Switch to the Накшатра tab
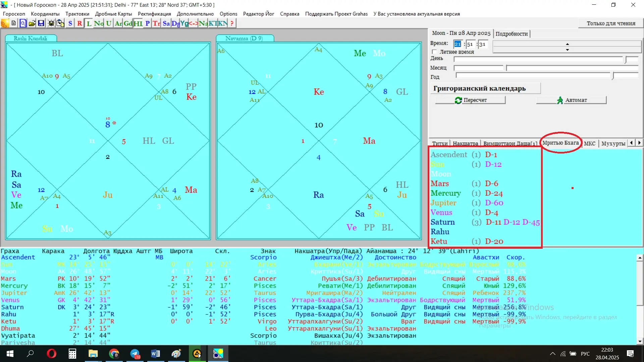Image resolution: width=644 pixels, height=362 pixels. click(465, 143)
